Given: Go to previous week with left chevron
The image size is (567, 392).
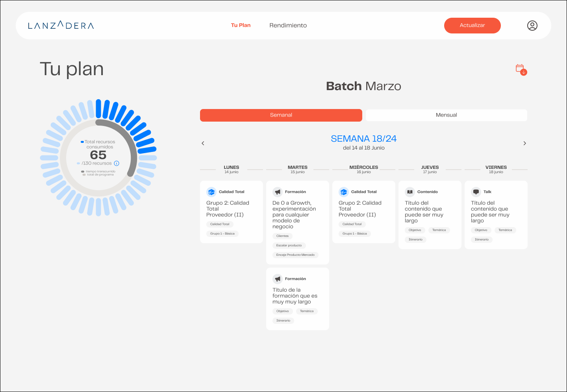Looking at the screenshot, I should pyautogui.click(x=203, y=143).
